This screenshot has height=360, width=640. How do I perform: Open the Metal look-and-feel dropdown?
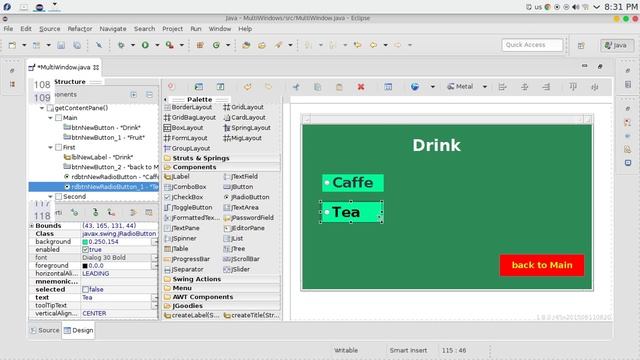pos(484,87)
